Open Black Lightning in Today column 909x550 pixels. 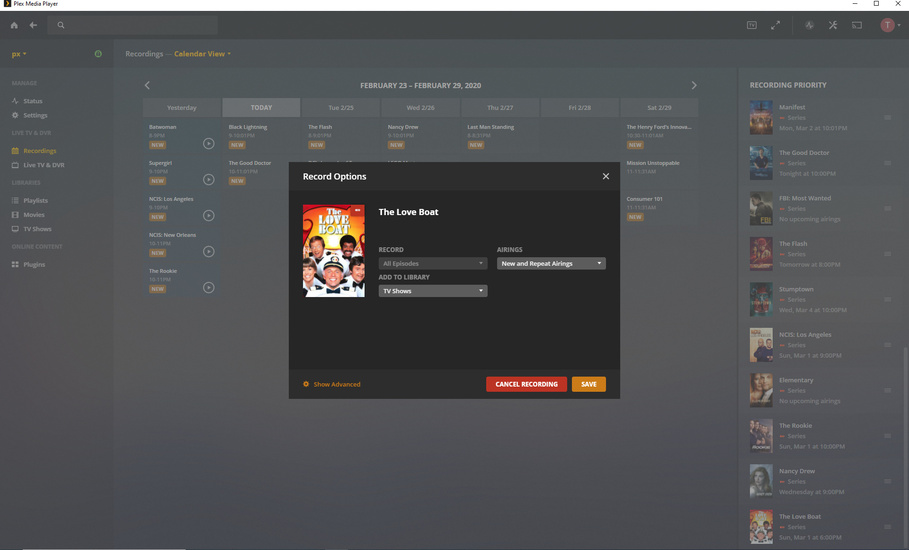[261, 136]
